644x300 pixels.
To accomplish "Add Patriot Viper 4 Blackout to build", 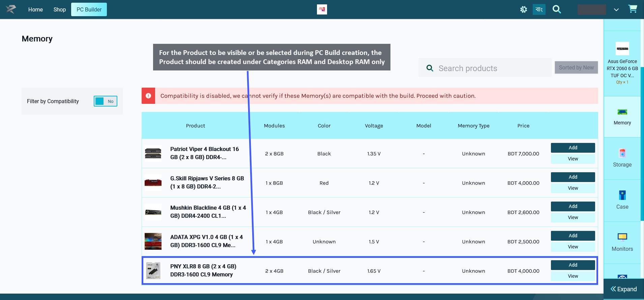I will point(573,148).
